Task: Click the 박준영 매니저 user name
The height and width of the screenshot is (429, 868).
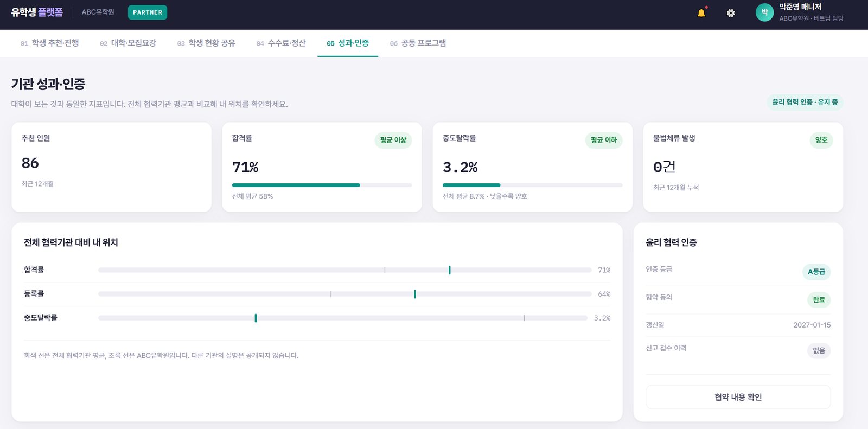Action: (x=800, y=7)
